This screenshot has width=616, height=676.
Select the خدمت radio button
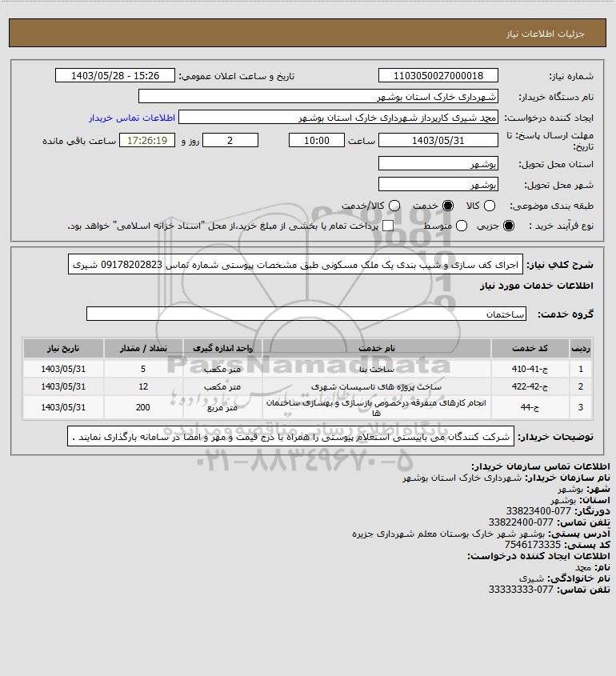coord(448,206)
